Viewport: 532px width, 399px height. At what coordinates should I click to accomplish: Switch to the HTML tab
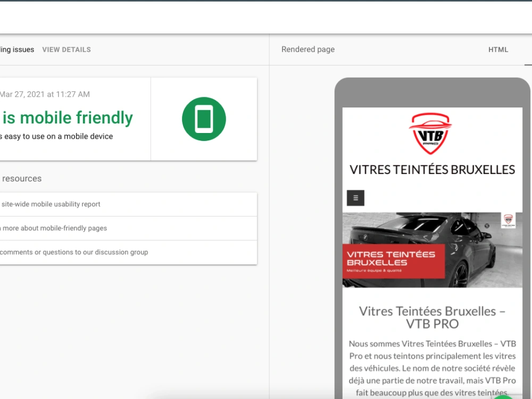pyautogui.click(x=498, y=49)
